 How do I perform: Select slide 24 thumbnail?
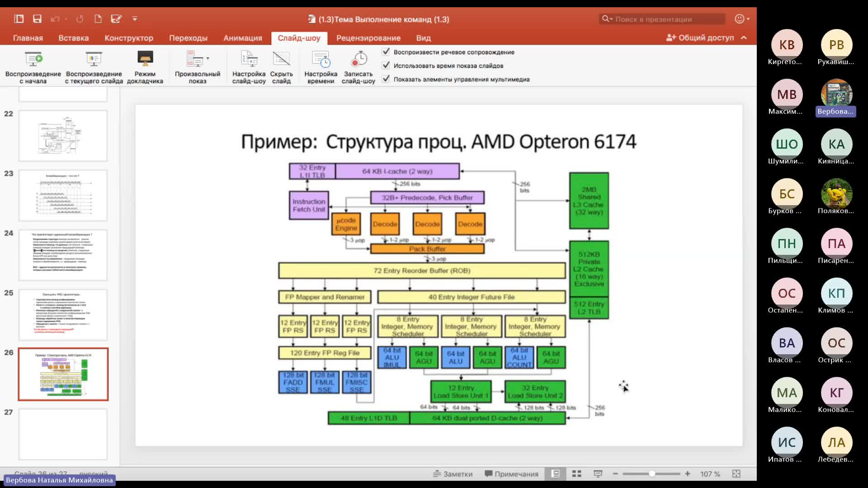pyautogui.click(x=63, y=255)
